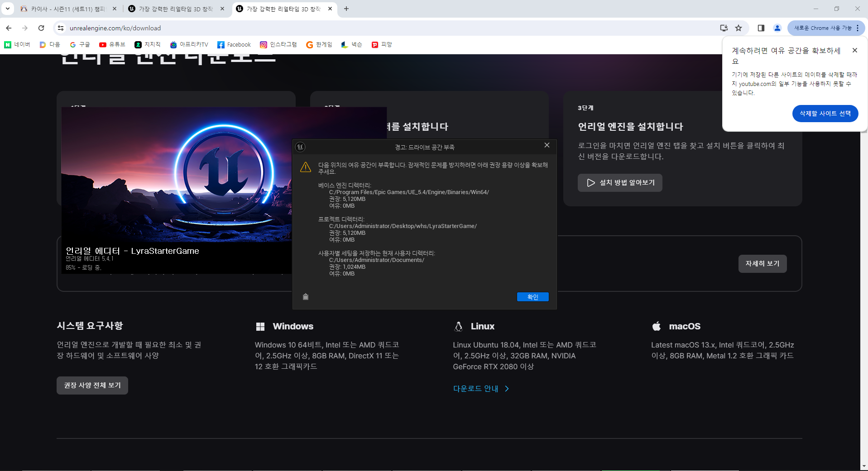Open the 다운로드 안내 link
Screen dimensions: 868x471
click(x=481, y=389)
